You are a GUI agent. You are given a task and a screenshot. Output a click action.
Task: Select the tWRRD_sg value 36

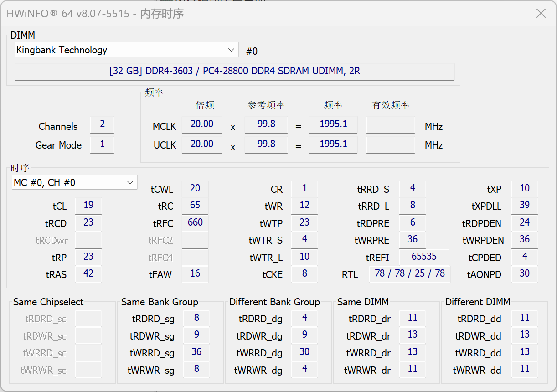tap(196, 352)
